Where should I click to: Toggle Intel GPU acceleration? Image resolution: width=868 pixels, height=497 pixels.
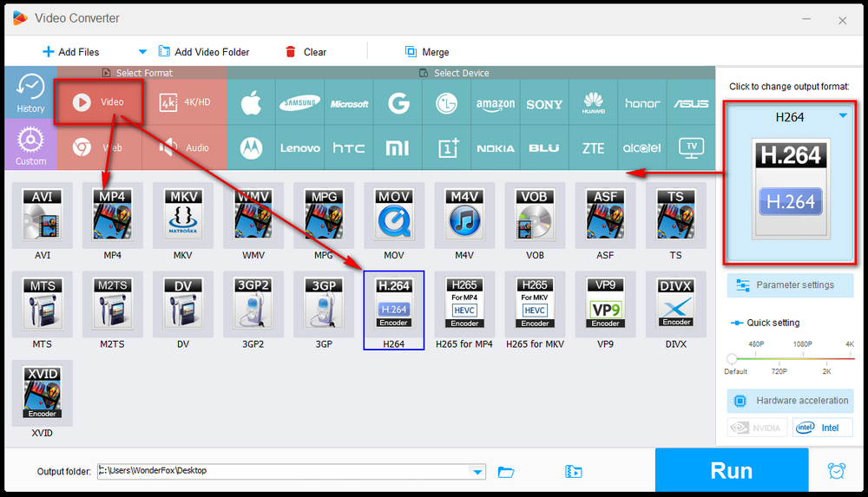point(822,428)
